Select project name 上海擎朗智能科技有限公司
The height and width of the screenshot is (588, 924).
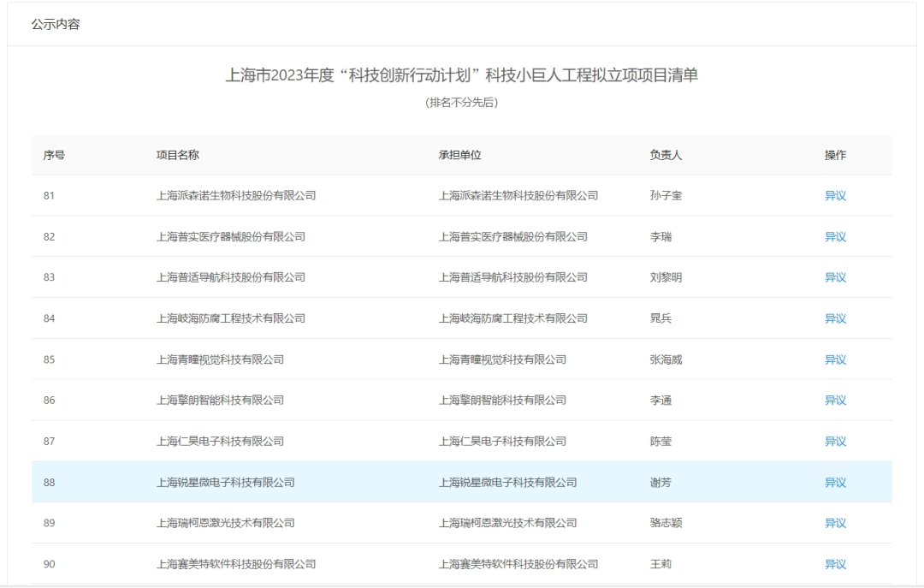coord(220,401)
